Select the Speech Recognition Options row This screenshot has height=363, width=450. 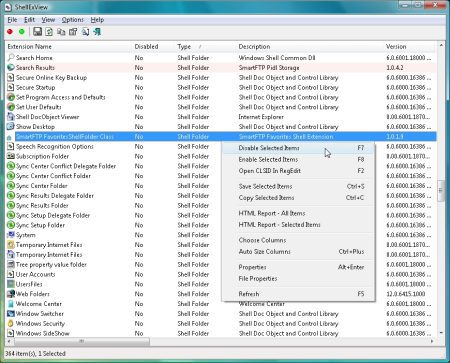click(113, 147)
